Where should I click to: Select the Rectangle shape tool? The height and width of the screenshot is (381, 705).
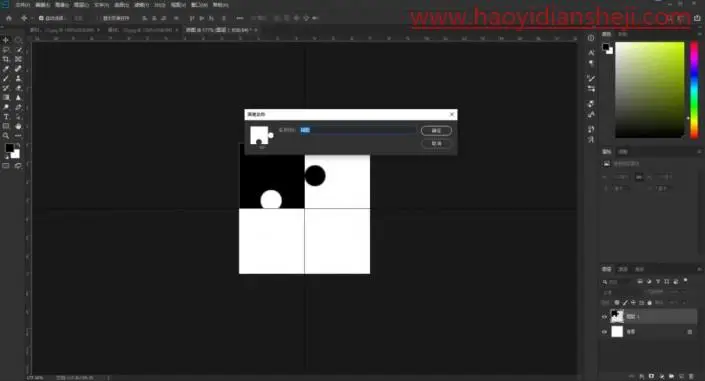click(x=6, y=126)
